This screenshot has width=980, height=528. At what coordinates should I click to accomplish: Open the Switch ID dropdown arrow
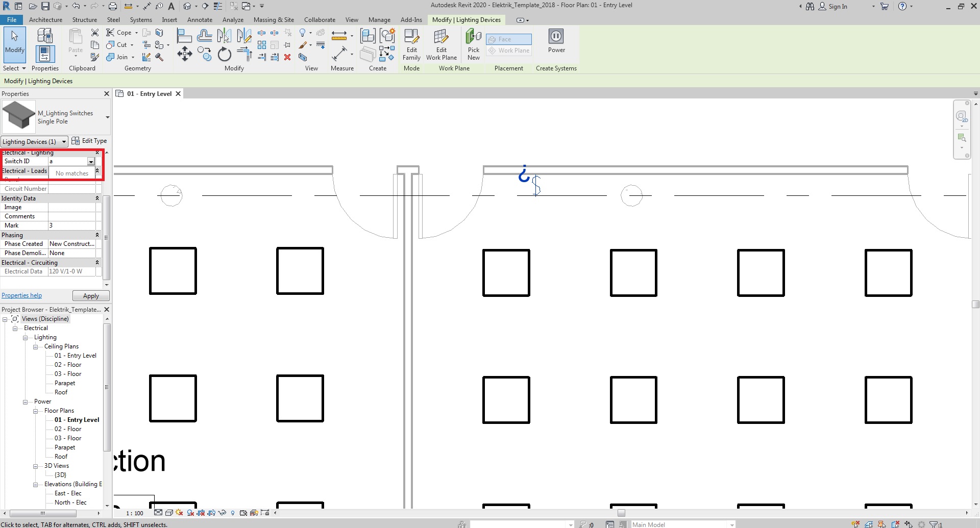pyautogui.click(x=91, y=162)
